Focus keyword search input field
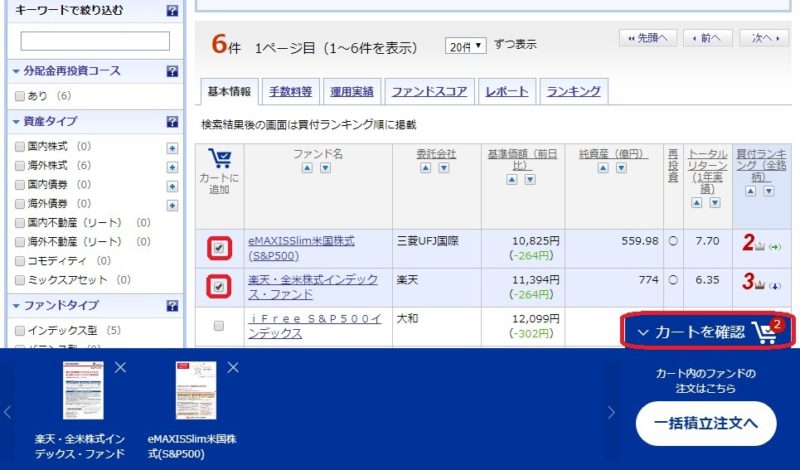The height and width of the screenshot is (470, 800). point(95,41)
